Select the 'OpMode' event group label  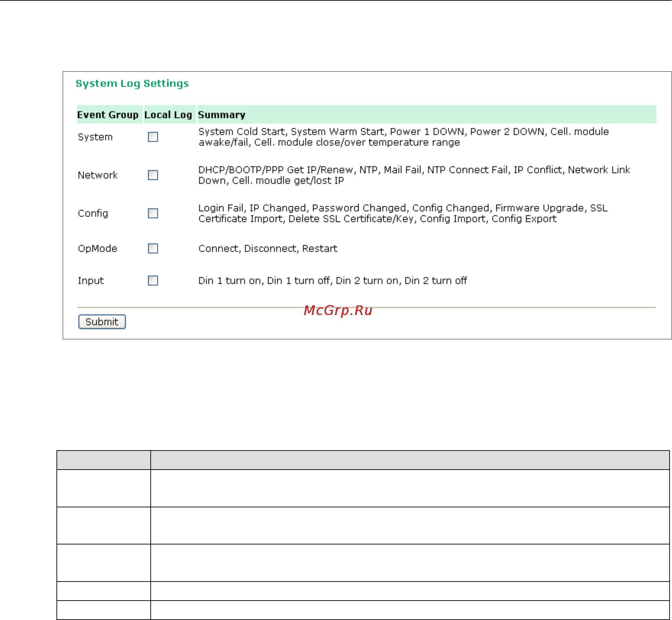click(97, 249)
